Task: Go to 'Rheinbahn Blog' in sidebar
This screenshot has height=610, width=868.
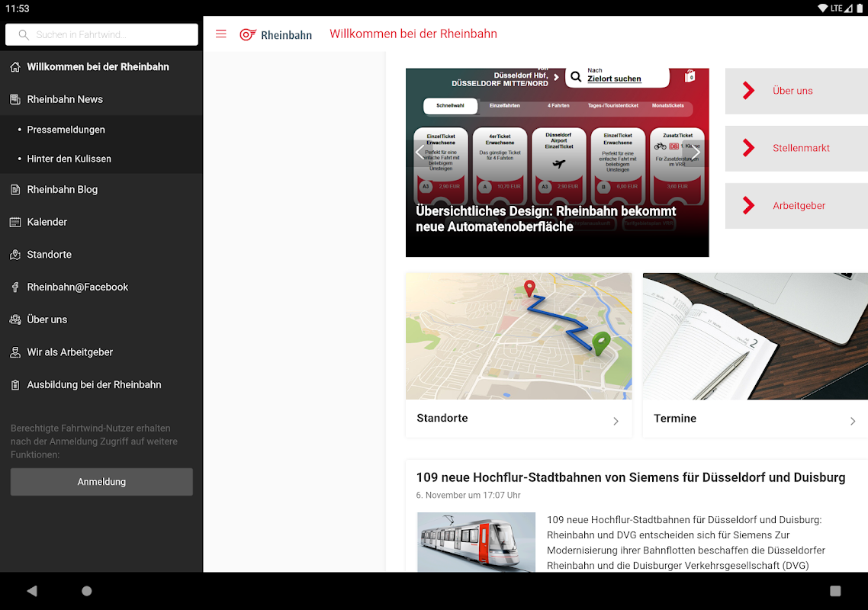Action: coord(101,189)
